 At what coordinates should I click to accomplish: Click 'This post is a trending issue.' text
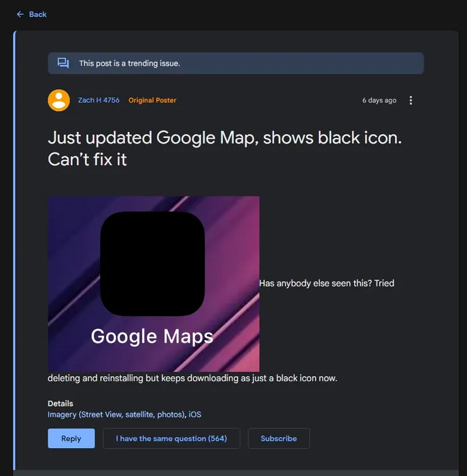130,63
